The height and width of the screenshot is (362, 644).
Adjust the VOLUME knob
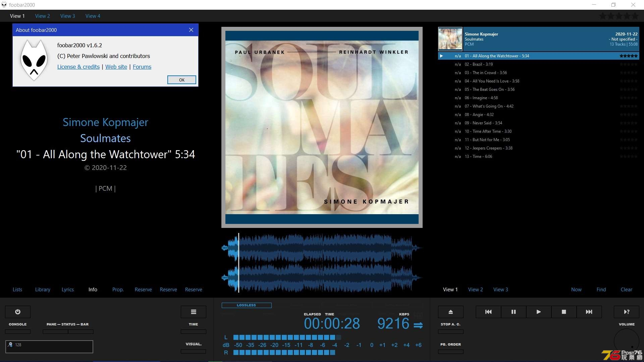pyautogui.click(x=627, y=341)
